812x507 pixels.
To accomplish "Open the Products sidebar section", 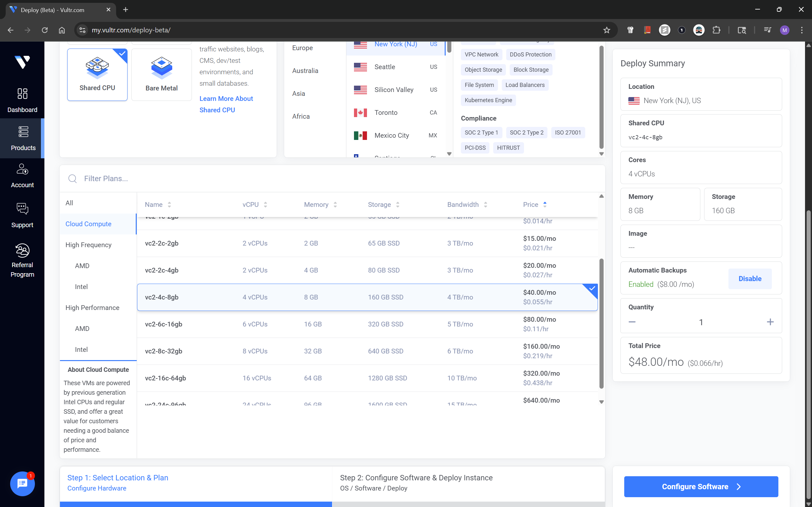I will tap(22, 138).
